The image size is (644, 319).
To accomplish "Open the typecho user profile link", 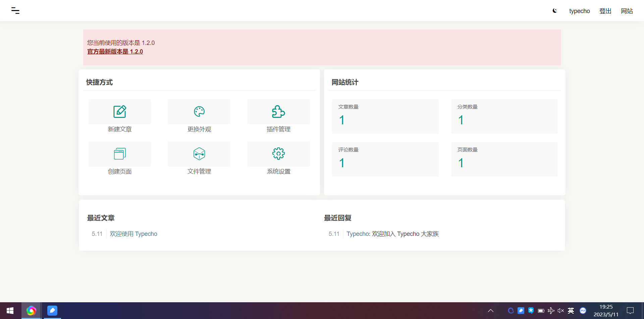I will tap(579, 11).
